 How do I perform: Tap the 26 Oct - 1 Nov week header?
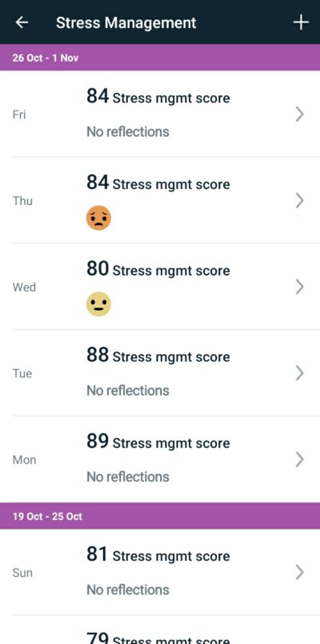click(160, 58)
